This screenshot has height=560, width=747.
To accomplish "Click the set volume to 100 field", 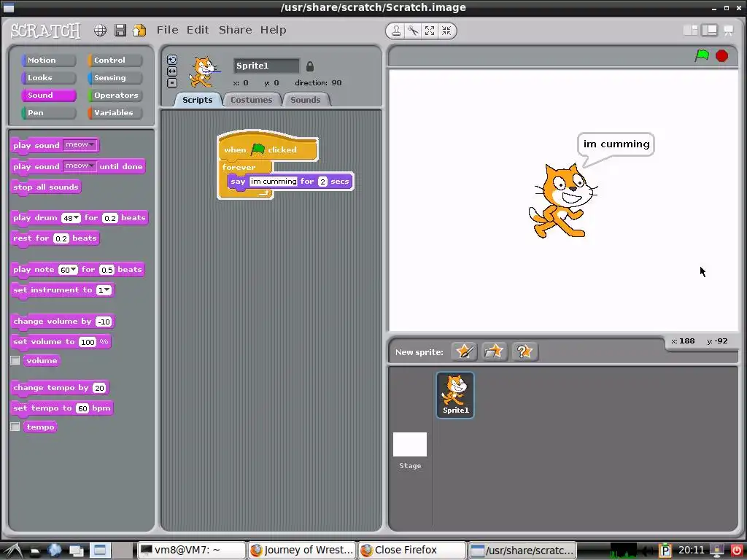I will tap(88, 342).
